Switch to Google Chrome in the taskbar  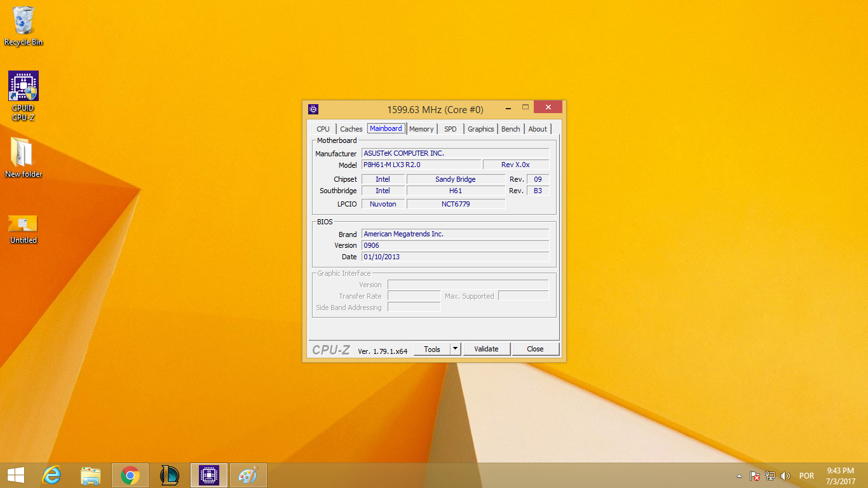(x=130, y=475)
